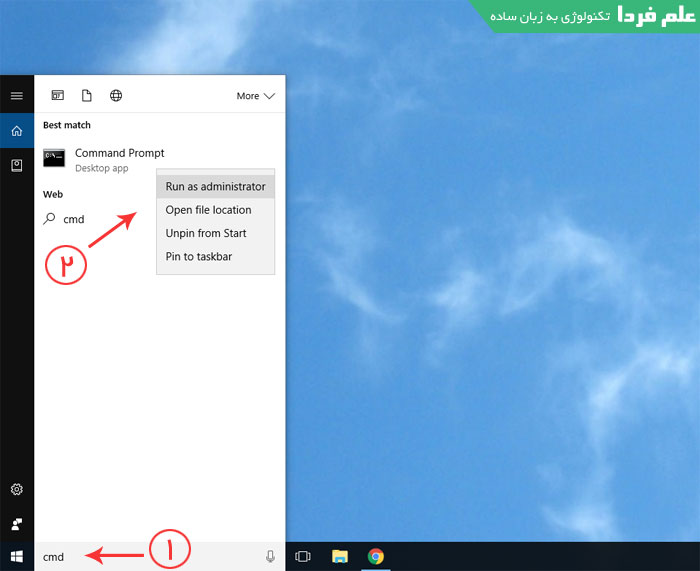Screen dimensions: 700x571
Task: Filter search results by Web globe icon
Action: point(116,96)
